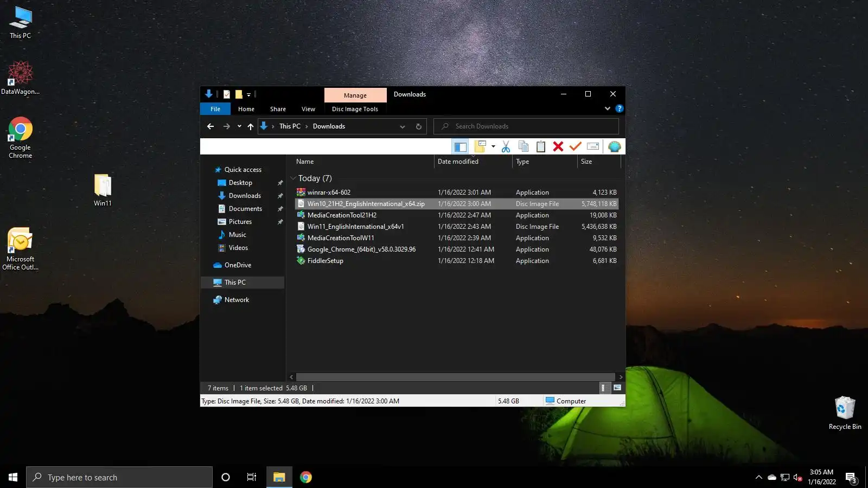
Task: Click the red X Delete icon
Action: tap(558, 146)
